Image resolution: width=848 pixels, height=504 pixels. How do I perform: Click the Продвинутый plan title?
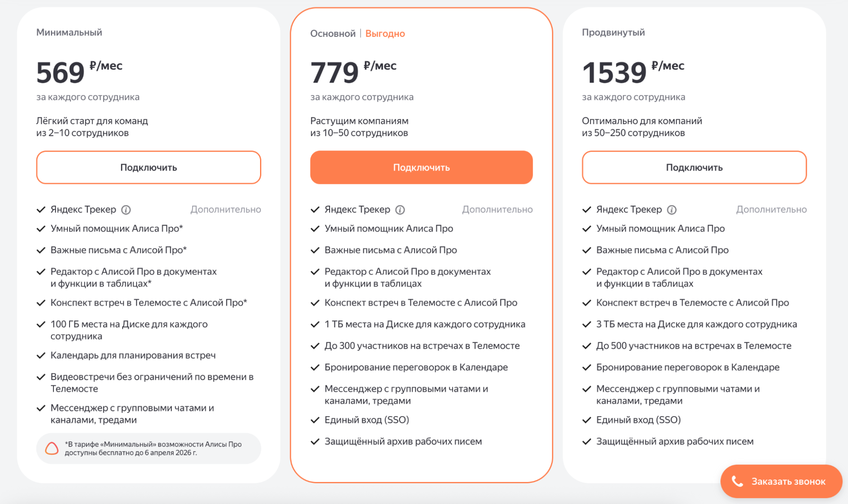click(613, 32)
